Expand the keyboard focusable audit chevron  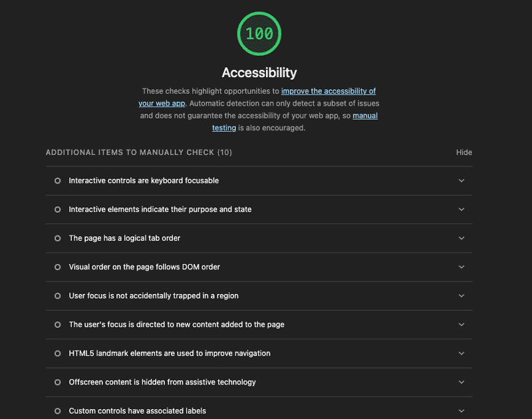click(462, 181)
